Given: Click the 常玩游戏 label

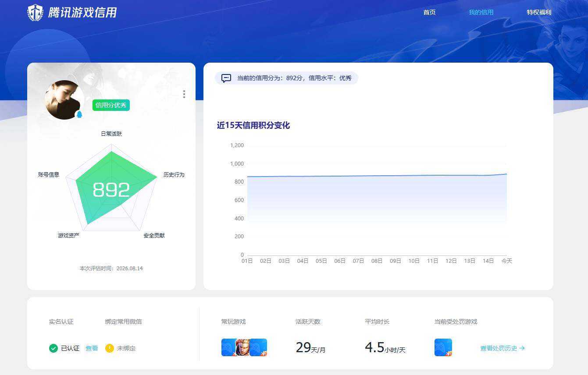Looking at the screenshot, I should pyautogui.click(x=234, y=322).
